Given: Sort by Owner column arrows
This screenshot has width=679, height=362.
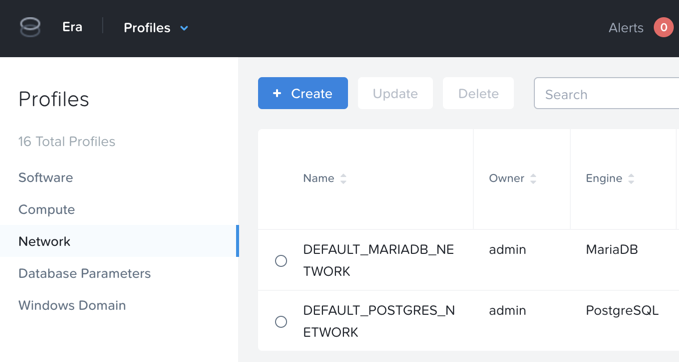Looking at the screenshot, I should [x=533, y=178].
